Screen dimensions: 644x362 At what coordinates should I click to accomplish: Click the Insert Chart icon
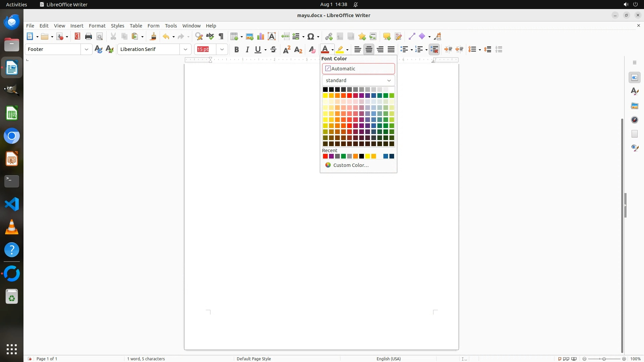click(x=261, y=37)
